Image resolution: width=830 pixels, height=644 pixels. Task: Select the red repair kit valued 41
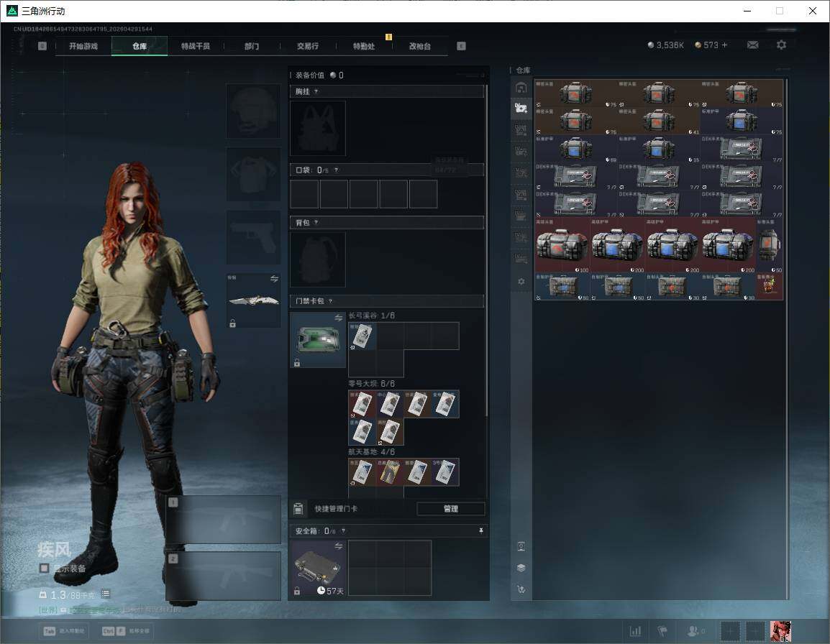point(658,121)
